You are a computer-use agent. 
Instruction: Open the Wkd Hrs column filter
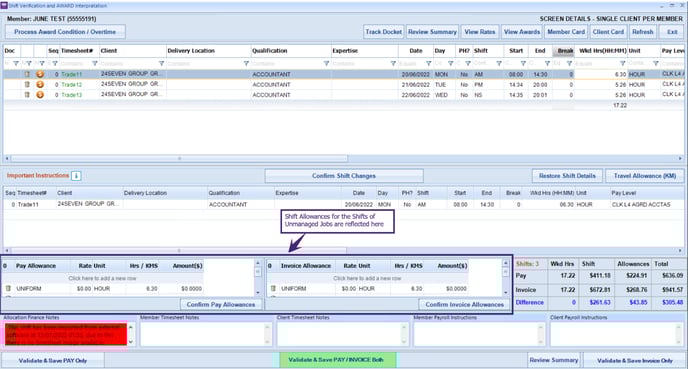(622, 64)
